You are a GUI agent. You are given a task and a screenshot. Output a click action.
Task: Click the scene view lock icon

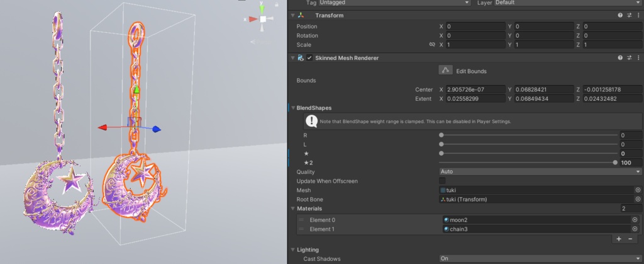tap(277, 4)
